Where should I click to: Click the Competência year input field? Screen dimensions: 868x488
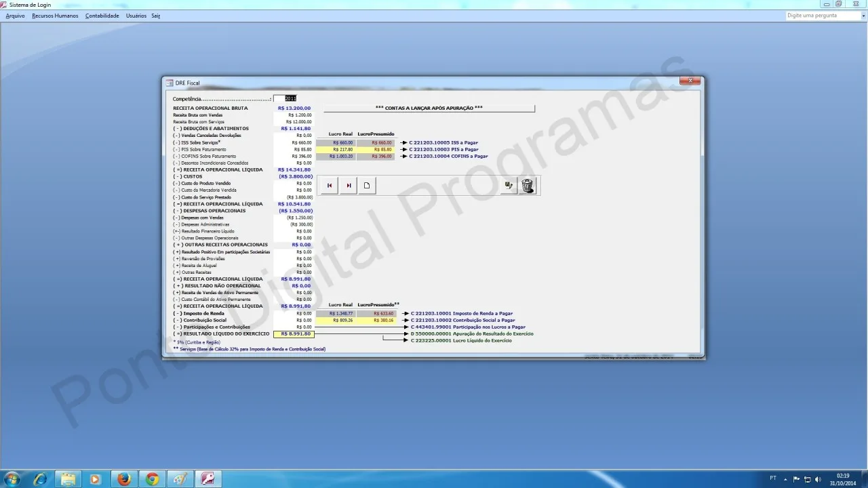pos(285,98)
